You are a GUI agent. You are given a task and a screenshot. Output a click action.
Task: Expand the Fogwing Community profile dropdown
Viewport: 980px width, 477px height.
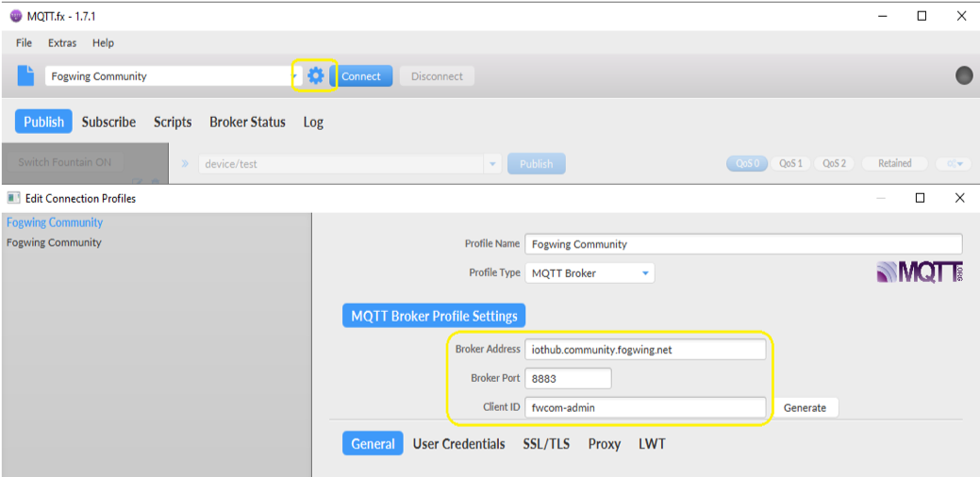click(x=295, y=76)
